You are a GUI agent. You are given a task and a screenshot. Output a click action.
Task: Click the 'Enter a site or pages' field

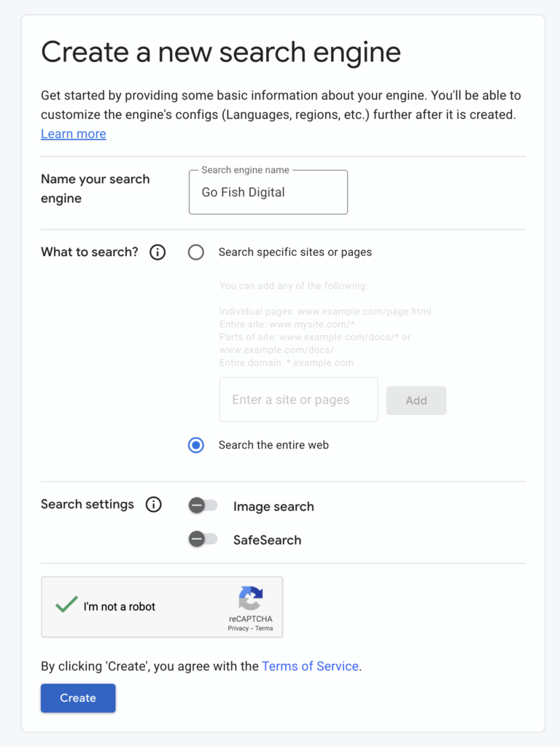pos(298,400)
